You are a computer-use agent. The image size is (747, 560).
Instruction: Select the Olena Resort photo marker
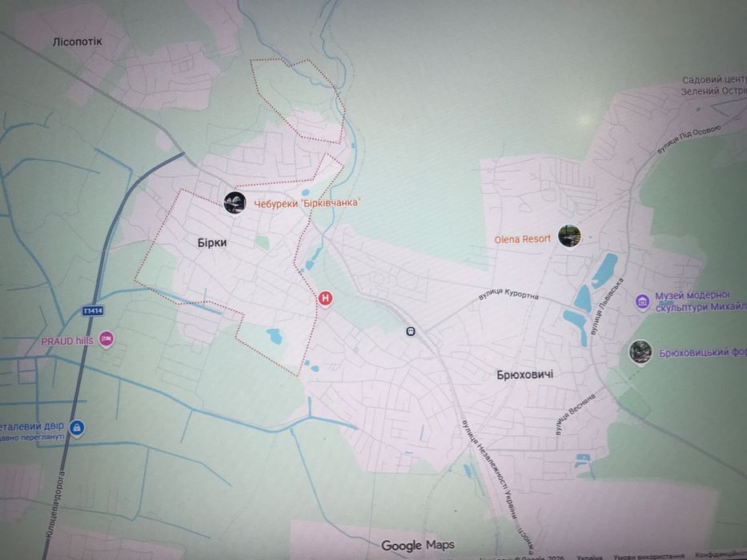569,236
